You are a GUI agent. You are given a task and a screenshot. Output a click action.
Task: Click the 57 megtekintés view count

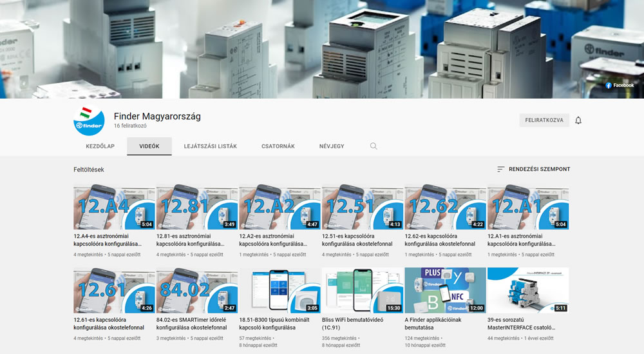tap(255, 339)
